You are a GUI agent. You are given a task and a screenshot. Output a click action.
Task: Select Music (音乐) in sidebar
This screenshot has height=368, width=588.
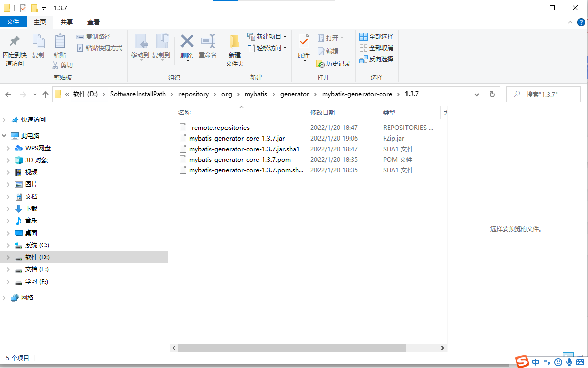pyautogui.click(x=31, y=221)
